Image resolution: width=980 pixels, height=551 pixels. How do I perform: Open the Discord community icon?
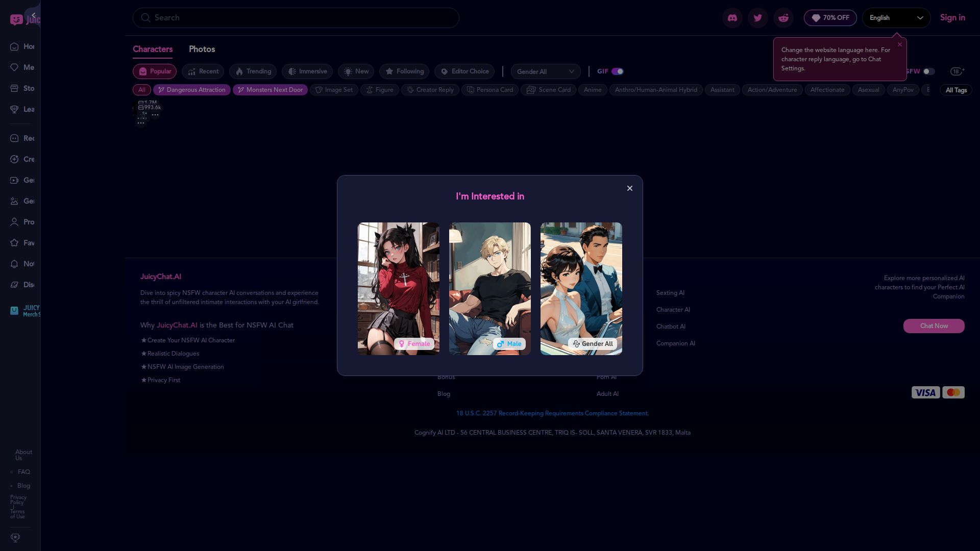click(x=732, y=18)
